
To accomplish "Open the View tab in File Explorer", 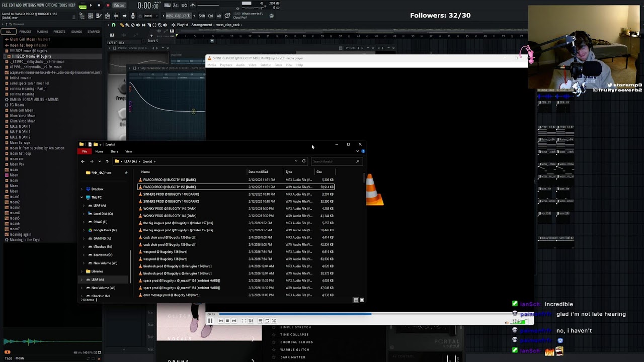I will 129,151.
